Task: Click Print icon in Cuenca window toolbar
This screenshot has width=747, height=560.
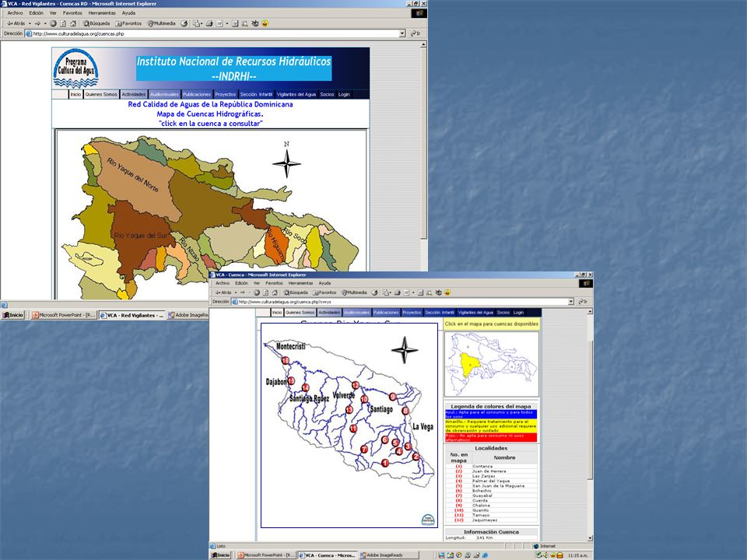Action: tap(396, 292)
